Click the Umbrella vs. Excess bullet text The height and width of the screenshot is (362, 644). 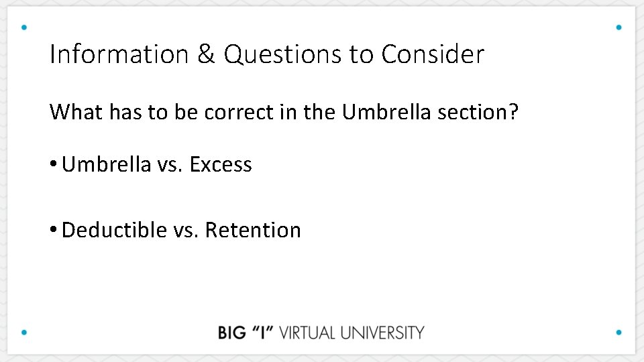coord(156,164)
